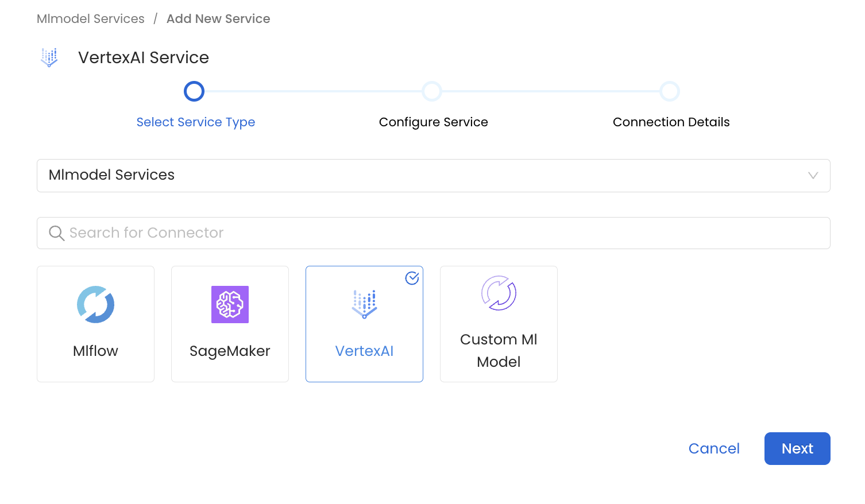The width and height of the screenshot is (865, 504).
Task: Jump to the Connection Details step
Action: (x=670, y=91)
